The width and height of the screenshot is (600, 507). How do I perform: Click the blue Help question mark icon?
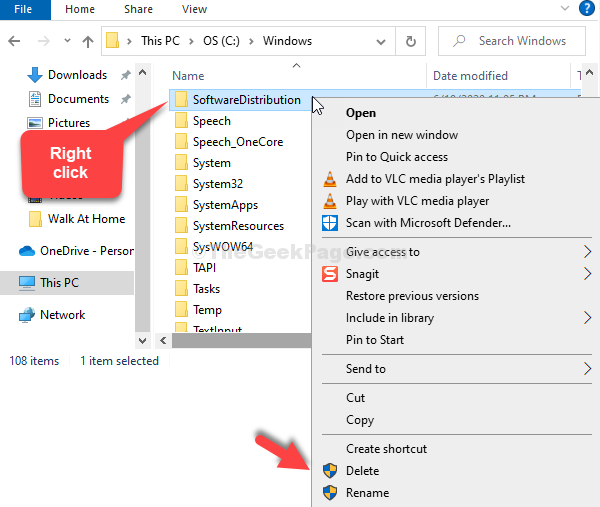587,8
